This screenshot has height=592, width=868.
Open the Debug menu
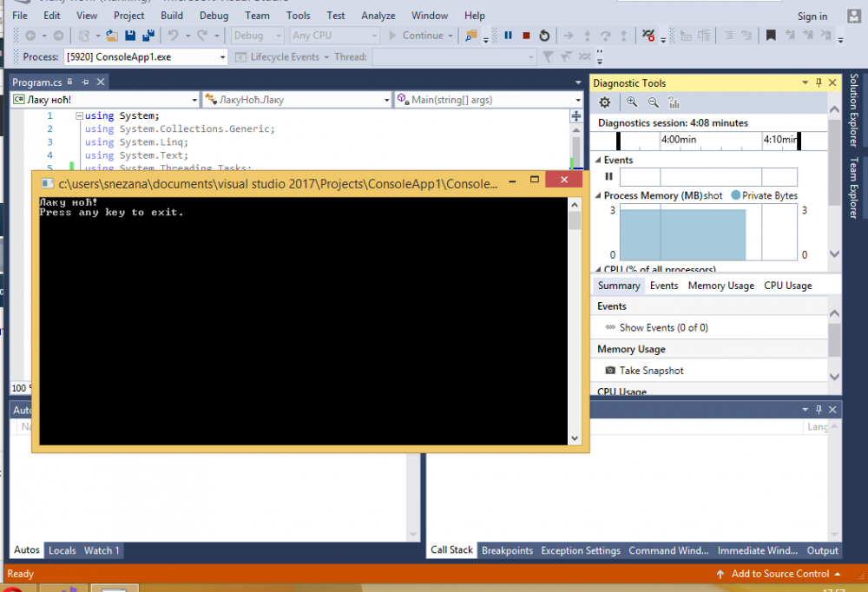[x=214, y=16]
